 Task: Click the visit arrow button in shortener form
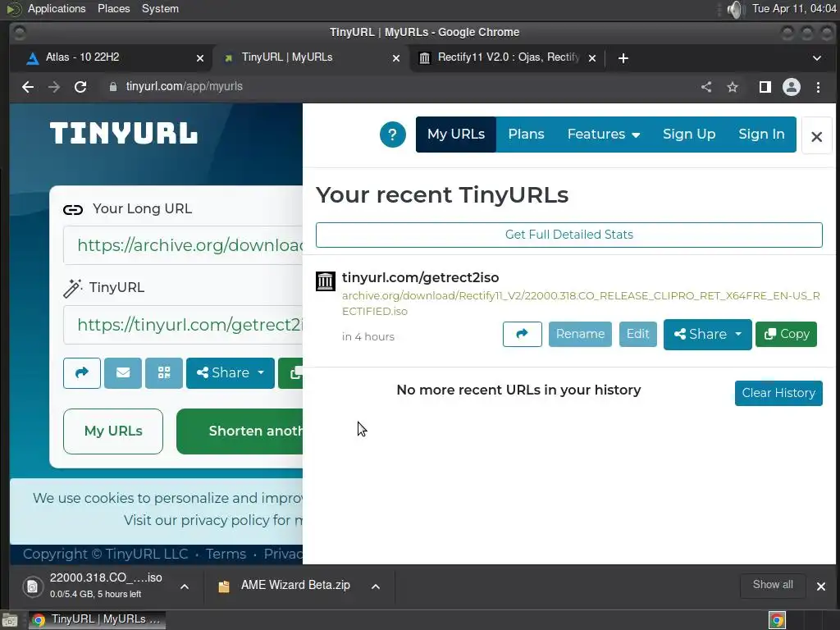click(82, 373)
